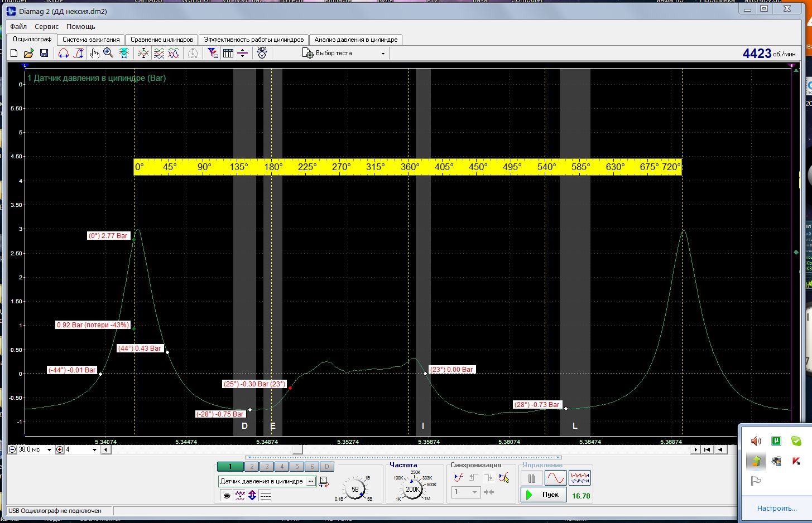Switch to the Осциллограф tab

click(x=32, y=40)
